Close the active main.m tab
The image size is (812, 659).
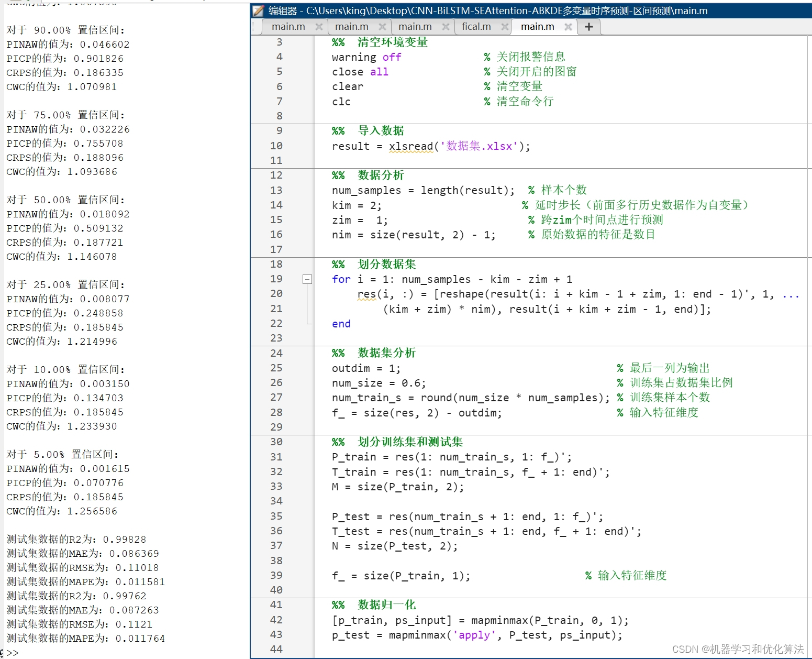(x=568, y=27)
